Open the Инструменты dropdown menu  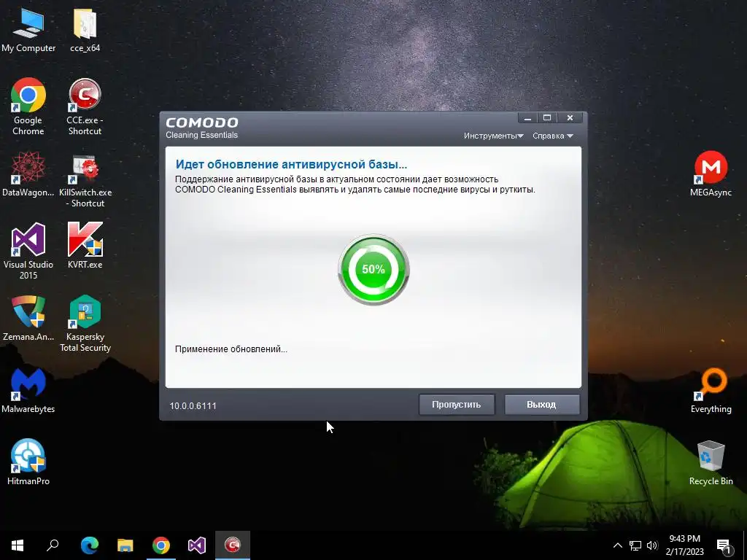pos(494,136)
